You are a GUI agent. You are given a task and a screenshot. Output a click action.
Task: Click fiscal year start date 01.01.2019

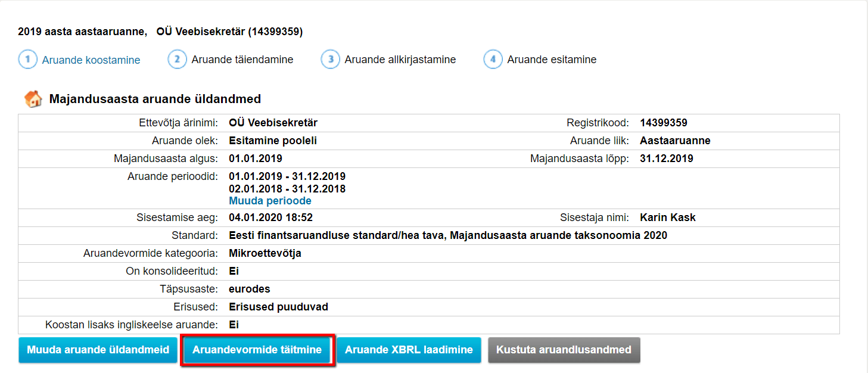coord(256,159)
